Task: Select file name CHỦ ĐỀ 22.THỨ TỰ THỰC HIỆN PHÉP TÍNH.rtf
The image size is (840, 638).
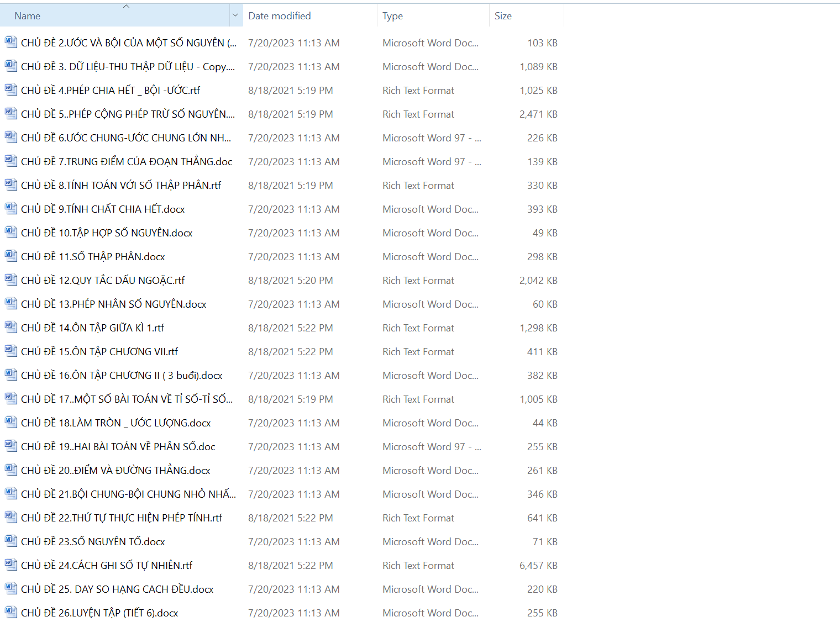Action: tap(122, 518)
